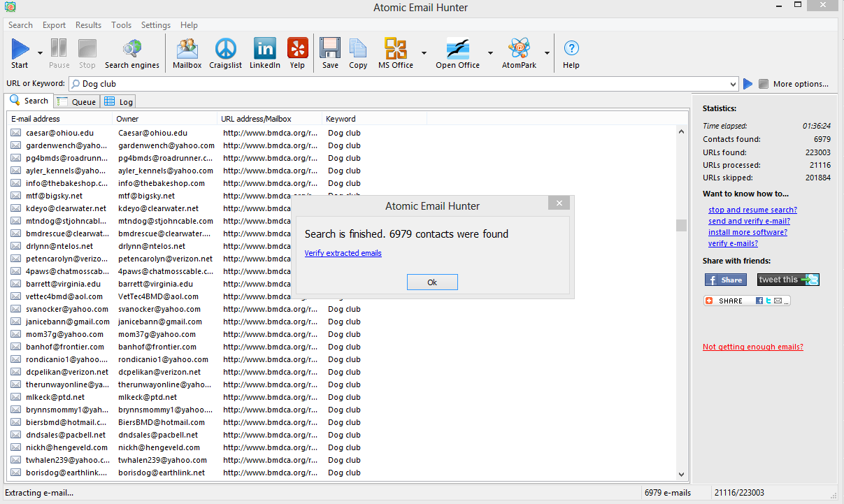Image resolution: width=844 pixels, height=504 pixels.
Task: Sort by URL address/Mailbox column header
Action: [x=269, y=119]
